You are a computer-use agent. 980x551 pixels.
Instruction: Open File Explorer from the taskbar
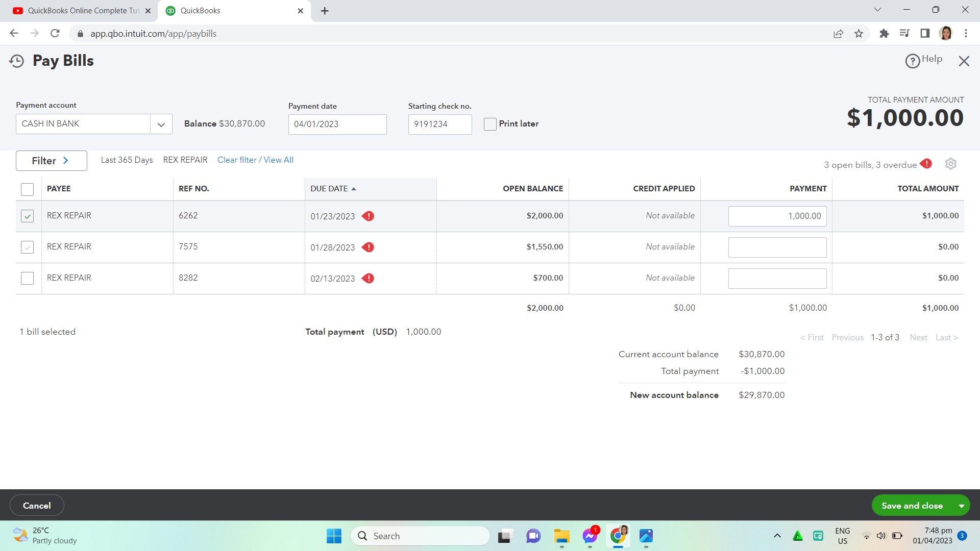pos(561,536)
